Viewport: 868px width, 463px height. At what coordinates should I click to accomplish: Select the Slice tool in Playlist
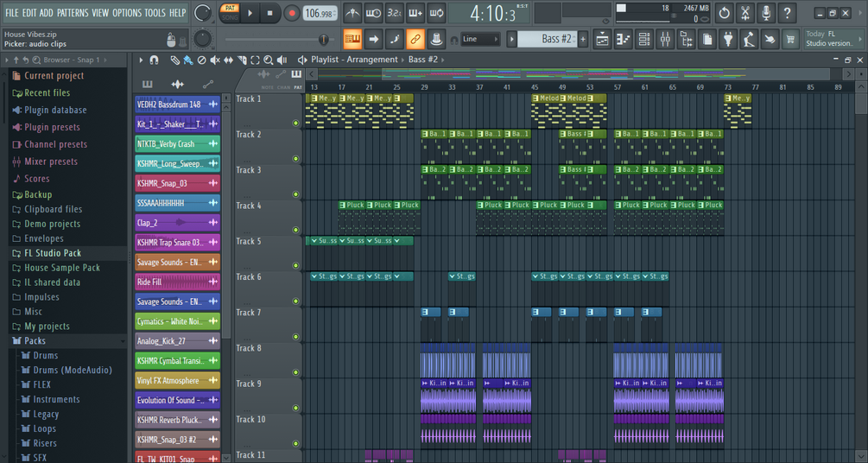click(x=242, y=60)
